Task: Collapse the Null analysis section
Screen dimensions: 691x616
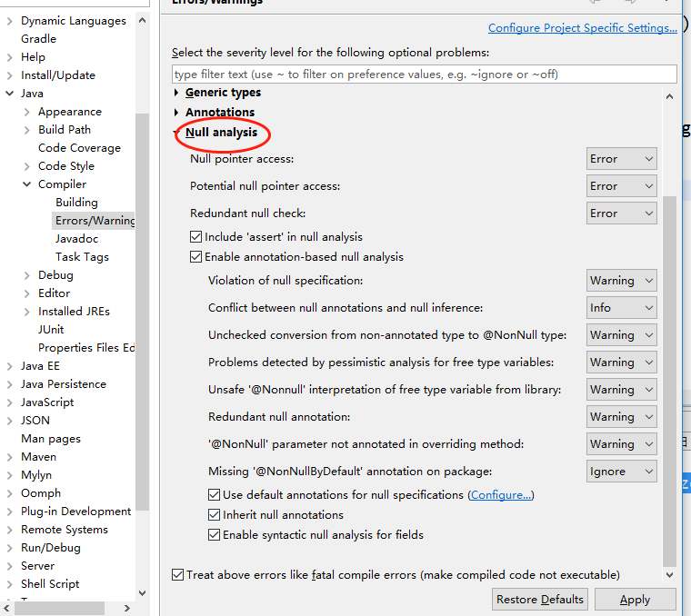Action: pos(176,132)
